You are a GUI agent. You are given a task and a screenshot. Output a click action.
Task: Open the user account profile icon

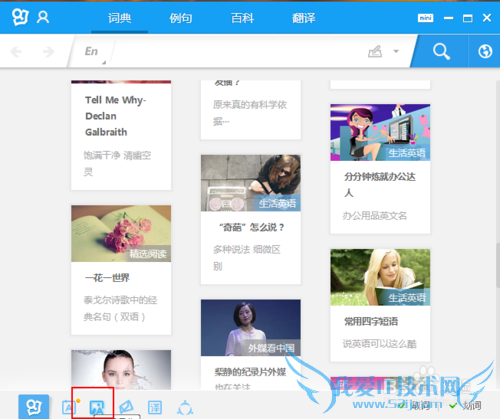click(x=43, y=17)
